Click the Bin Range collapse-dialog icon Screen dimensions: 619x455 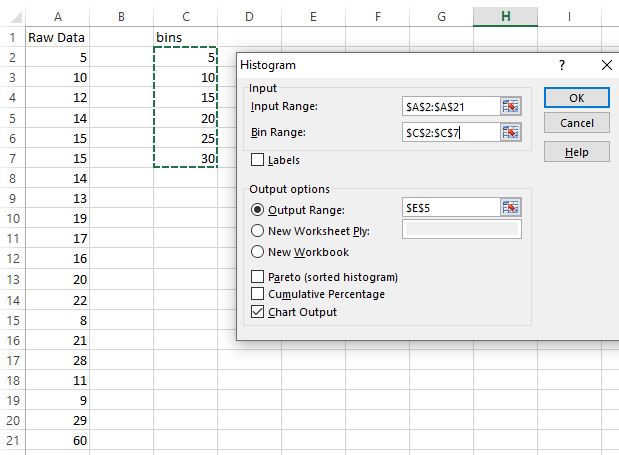tap(510, 132)
